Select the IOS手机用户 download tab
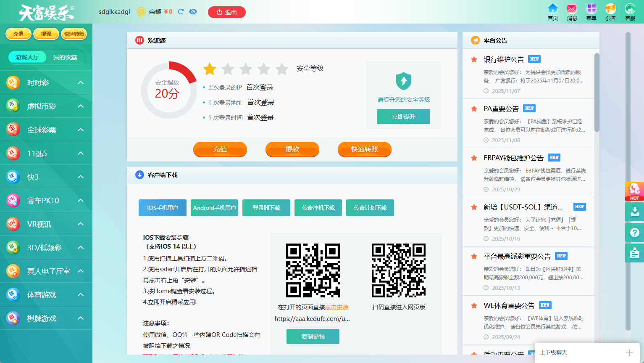Viewport: 644px width, 363px height. [163, 208]
